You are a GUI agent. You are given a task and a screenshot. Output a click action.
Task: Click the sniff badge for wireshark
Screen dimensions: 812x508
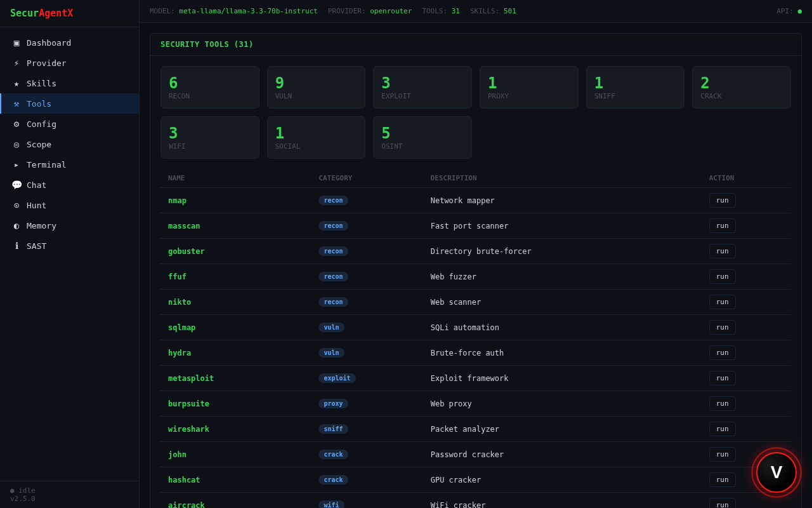pos(333,429)
